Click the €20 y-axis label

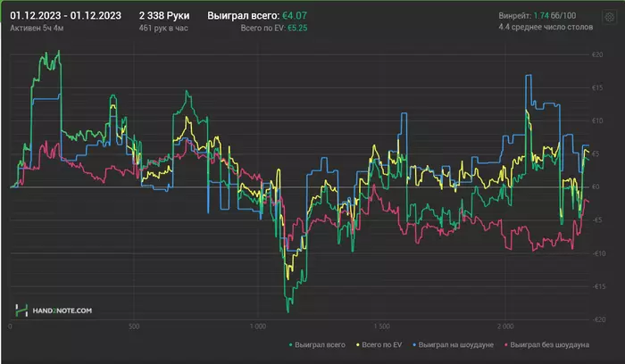597,54
